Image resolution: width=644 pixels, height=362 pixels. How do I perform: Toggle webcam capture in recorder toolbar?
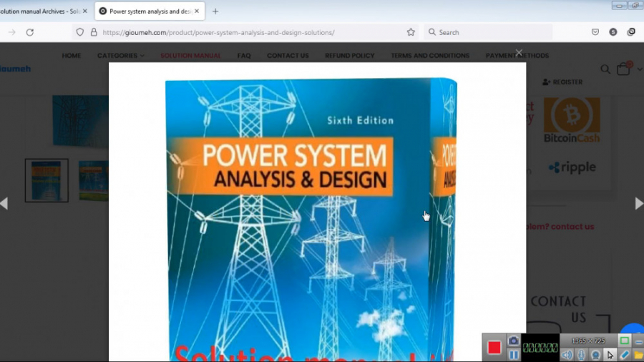tap(595, 355)
